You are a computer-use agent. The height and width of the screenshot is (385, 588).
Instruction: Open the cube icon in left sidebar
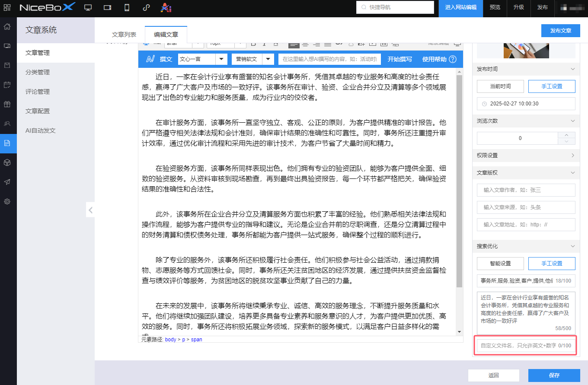pyautogui.click(x=7, y=162)
